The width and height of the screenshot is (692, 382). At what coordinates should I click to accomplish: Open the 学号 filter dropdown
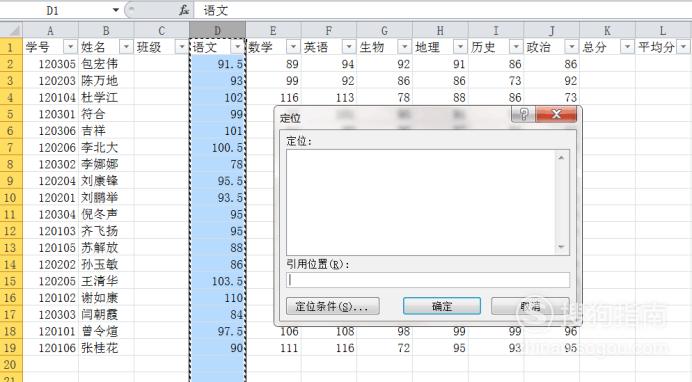[70, 47]
